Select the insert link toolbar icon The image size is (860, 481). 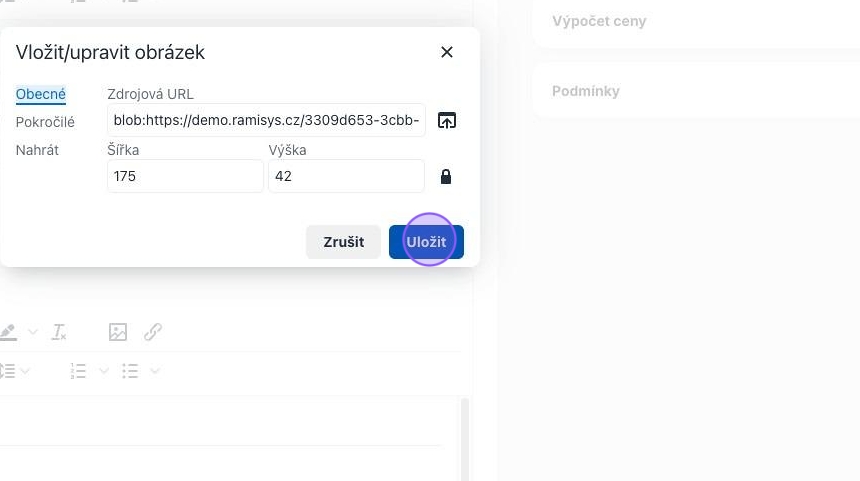point(153,332)
